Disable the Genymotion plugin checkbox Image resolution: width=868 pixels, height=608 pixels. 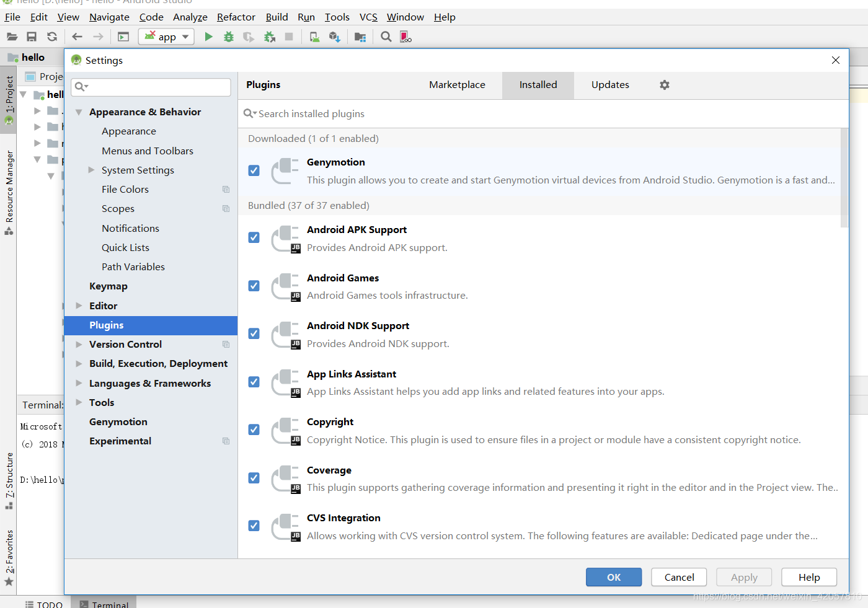click(254, 170)
